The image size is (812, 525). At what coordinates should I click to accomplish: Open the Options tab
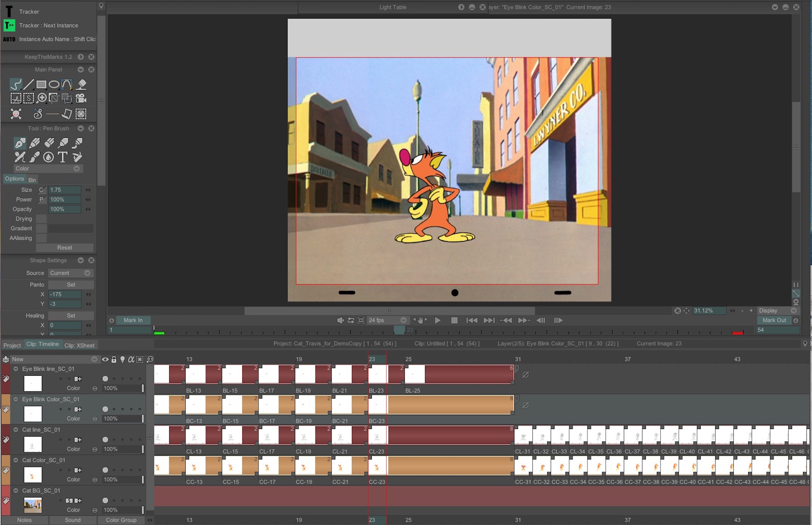(x=14, y=179)
